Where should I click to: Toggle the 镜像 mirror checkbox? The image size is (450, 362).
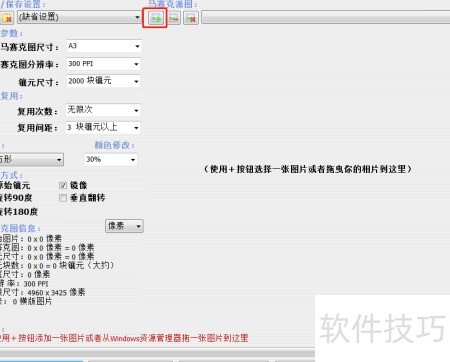(x=63, y=186)
